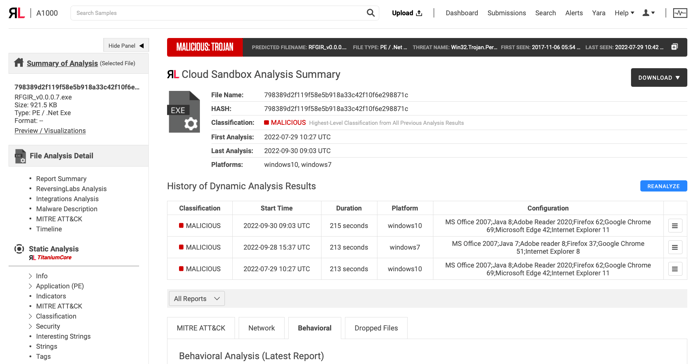
Task: Click the Platform column header
Action: coord(405,208)
